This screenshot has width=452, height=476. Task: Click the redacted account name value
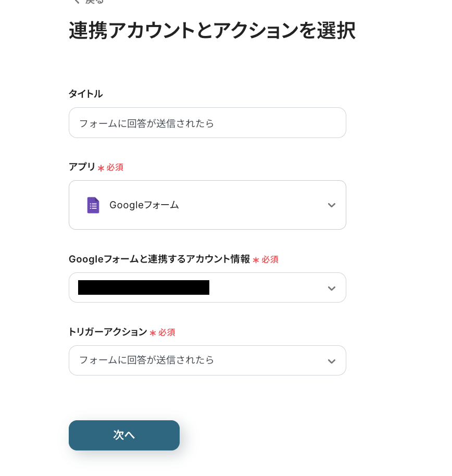click(x=144, y=287)
